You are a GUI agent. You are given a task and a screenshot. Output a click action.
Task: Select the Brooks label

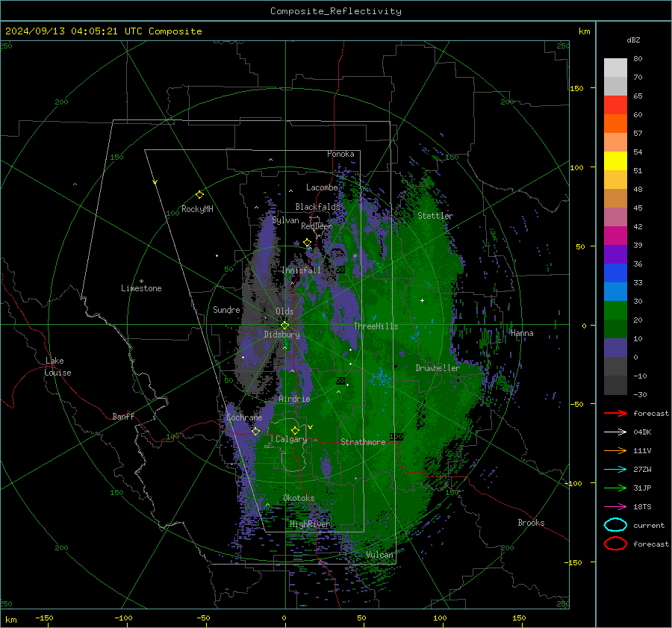[531, 523]
